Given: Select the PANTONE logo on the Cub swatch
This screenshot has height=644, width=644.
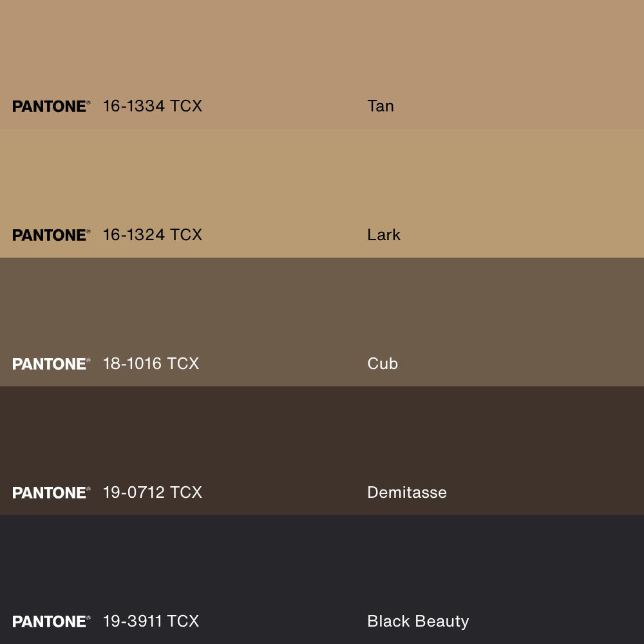Looking at the screenshot, I should (x=51, y=364).
